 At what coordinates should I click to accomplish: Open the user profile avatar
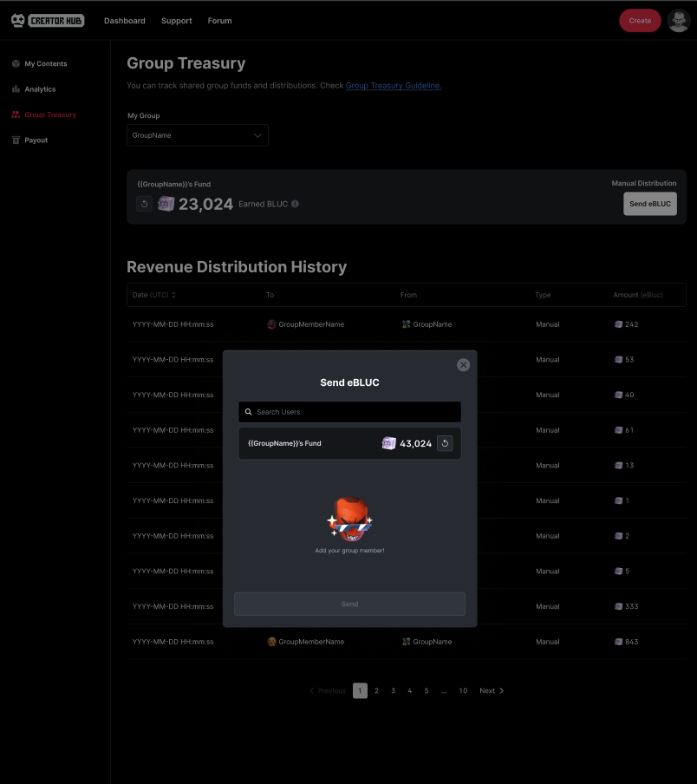tap(678, 21)
